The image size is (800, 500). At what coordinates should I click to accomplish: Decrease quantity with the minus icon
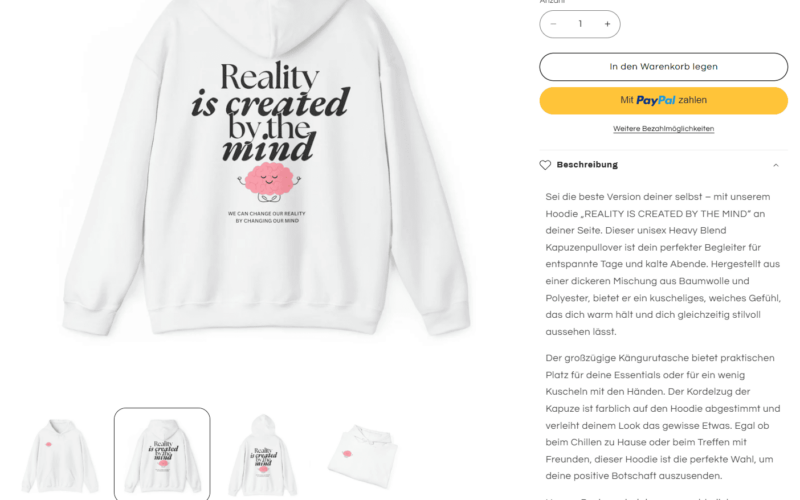553,24
